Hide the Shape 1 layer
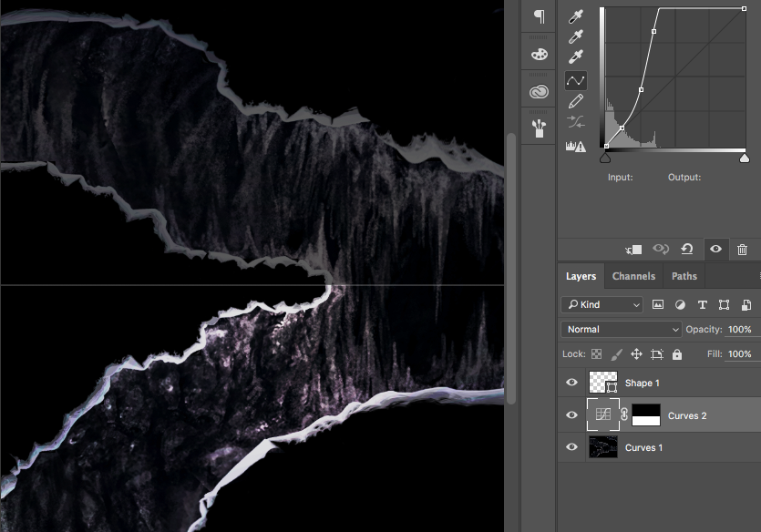Screen dimensions: 761x532 (x=571, y=384)
